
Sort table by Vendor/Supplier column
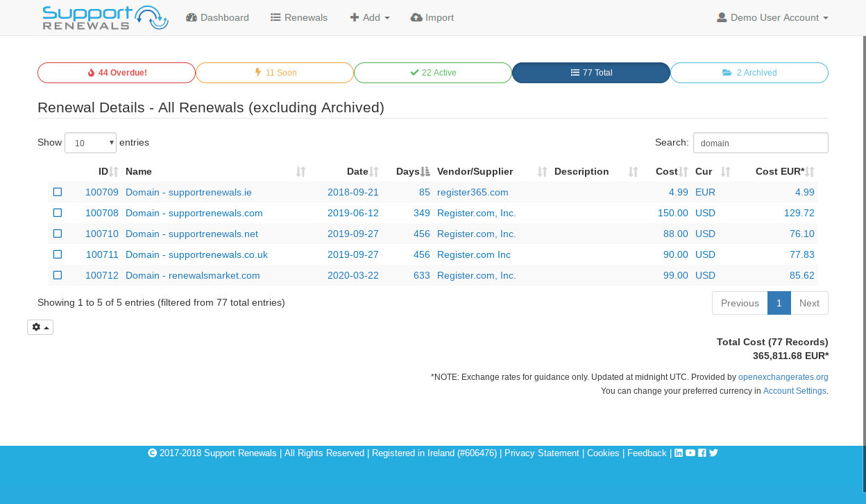pyautogui.click(x=492, y=171)
